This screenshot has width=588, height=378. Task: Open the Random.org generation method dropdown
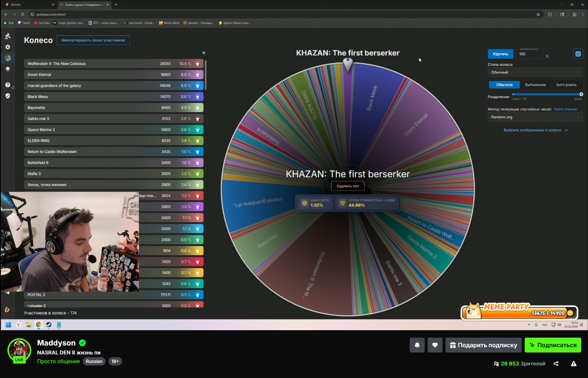point(535,117)
